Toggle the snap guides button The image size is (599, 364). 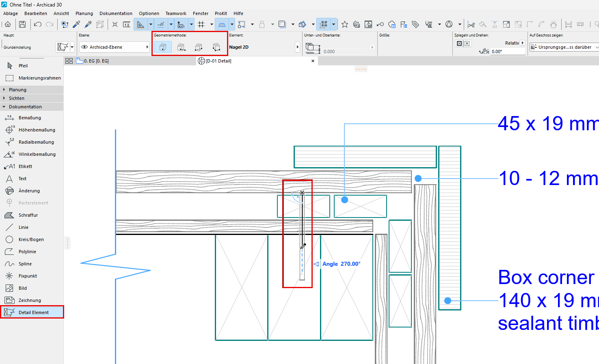coord(161,24)
